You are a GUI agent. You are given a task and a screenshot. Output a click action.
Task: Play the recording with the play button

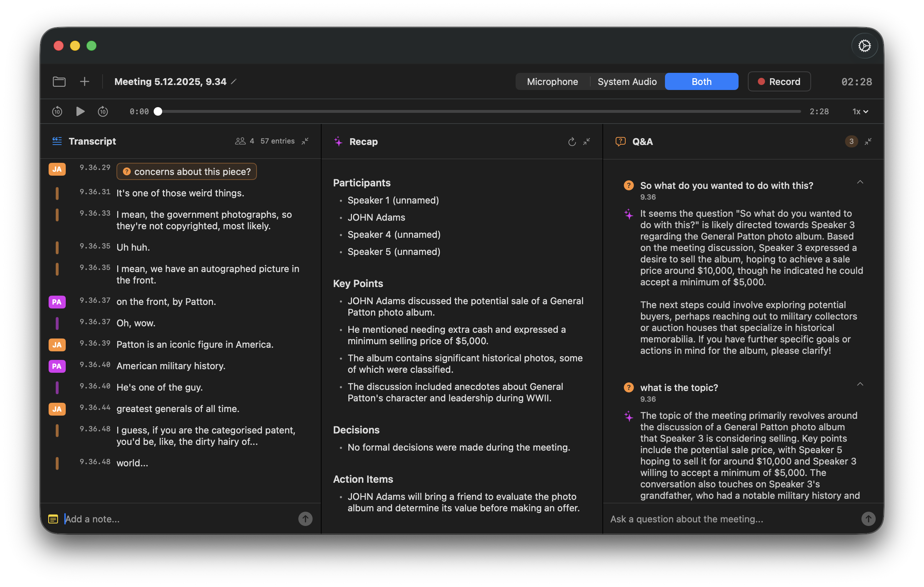click(x=80, y=111)
